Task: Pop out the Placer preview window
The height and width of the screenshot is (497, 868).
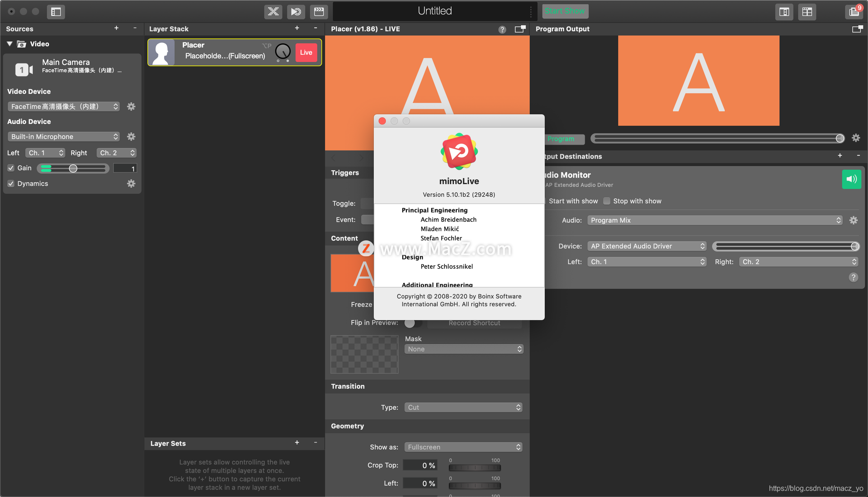Action: tap(520, 29)
